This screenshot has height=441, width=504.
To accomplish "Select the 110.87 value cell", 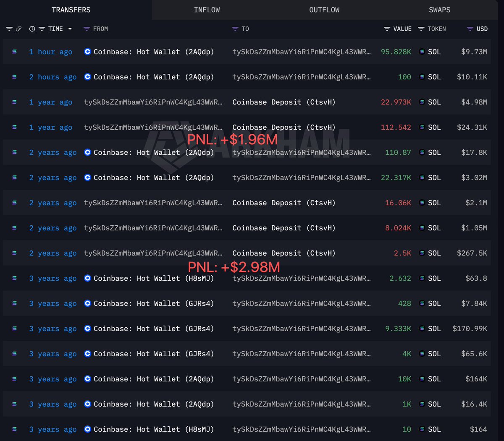I will point(398,153).
